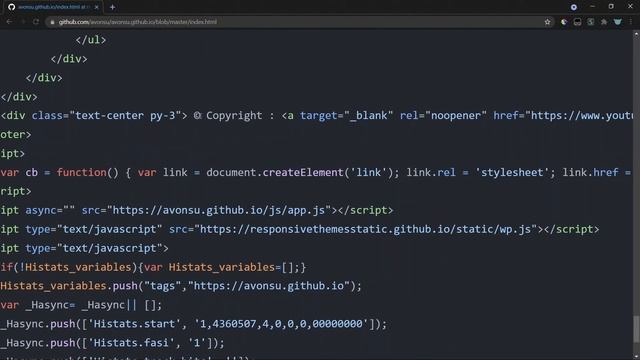
Task: Open a new browser tab
Action: pos(112,7)
